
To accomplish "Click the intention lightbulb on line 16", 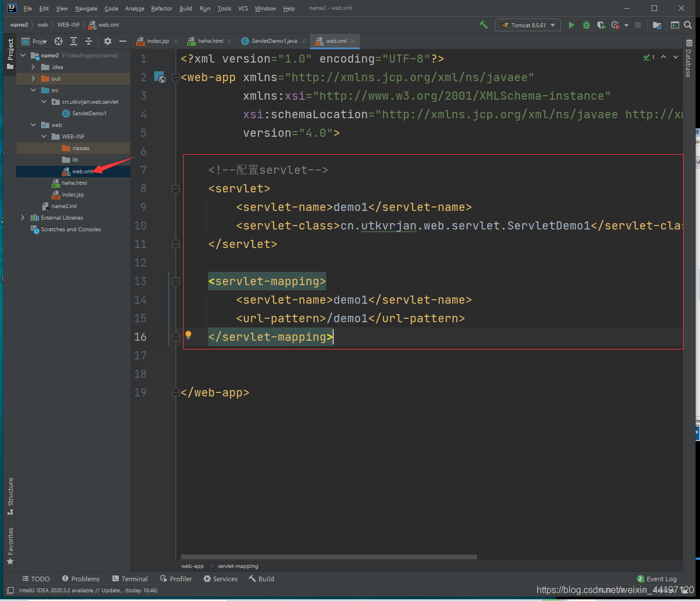I will point(188,335).
